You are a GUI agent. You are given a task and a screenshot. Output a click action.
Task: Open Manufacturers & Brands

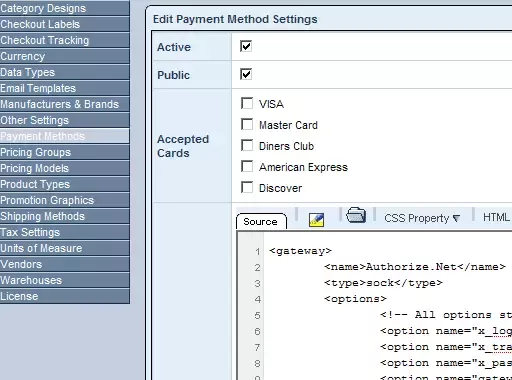coord(65,104)
